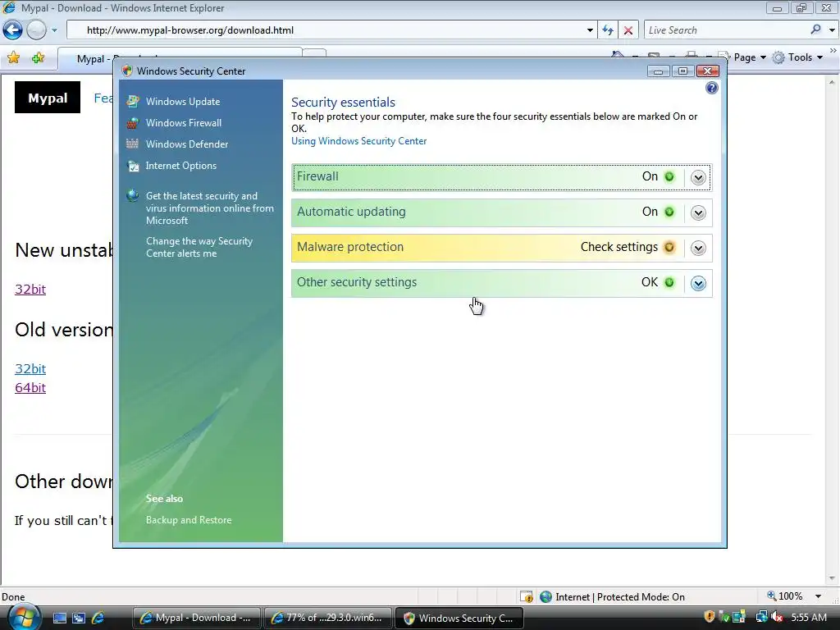Open the recent pages dropdown next to Forward

point(54,30)
